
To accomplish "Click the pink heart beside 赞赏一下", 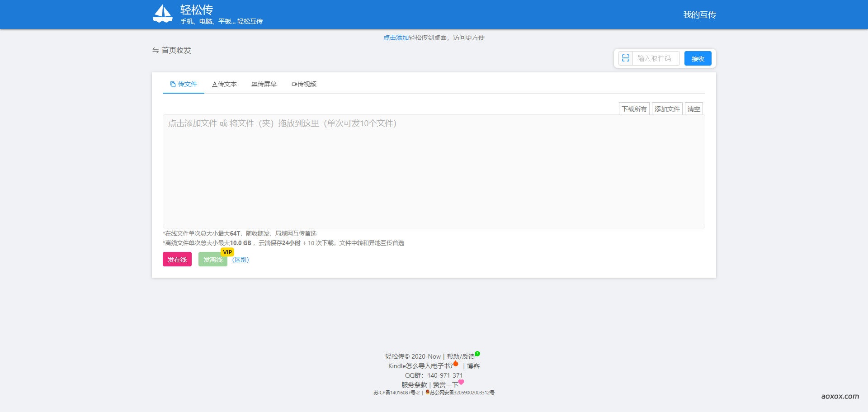I will pos(461,382).
